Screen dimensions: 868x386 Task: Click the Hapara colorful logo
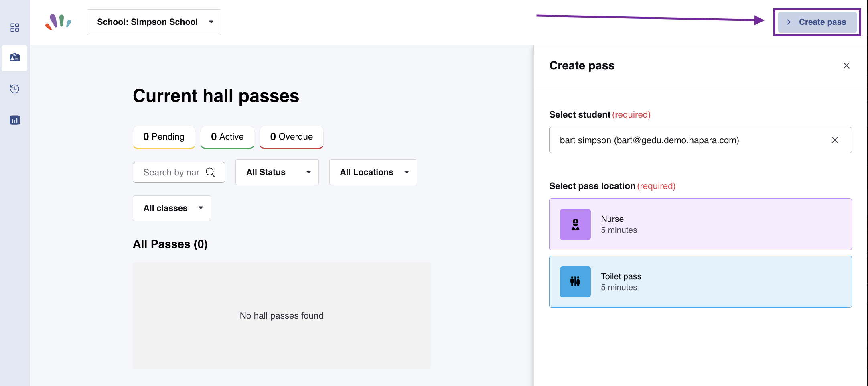tap(59, 22)
